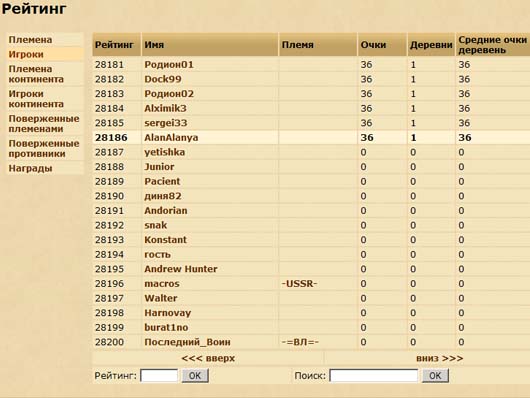
Task: Click OK button next to Поиск field
Action: [435, 376]
